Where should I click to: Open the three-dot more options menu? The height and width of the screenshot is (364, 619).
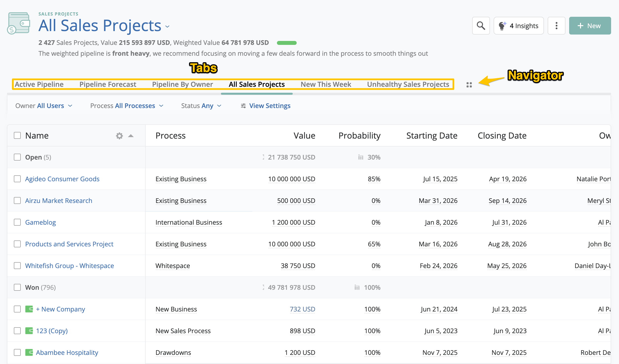pyautogui.click(x=556, y=26)
